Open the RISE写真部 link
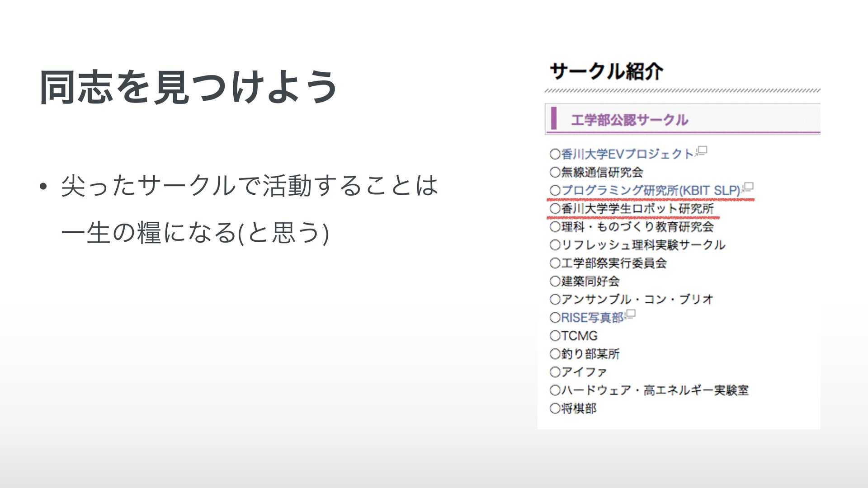Image resolution: width=868 pixels, height=488 pixels. pos(592,318)
